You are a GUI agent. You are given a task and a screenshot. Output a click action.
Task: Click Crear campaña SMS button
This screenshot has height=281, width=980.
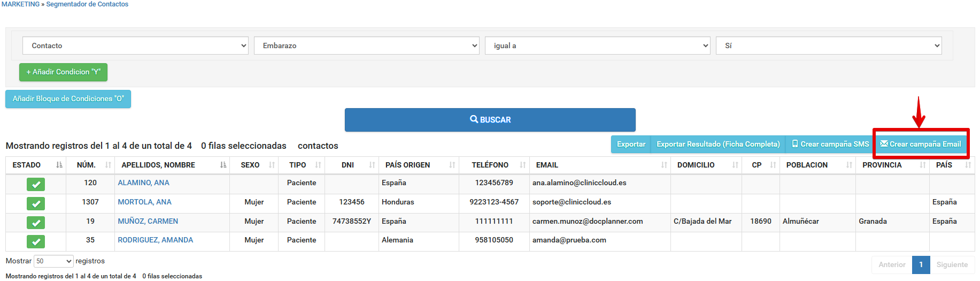830,145
